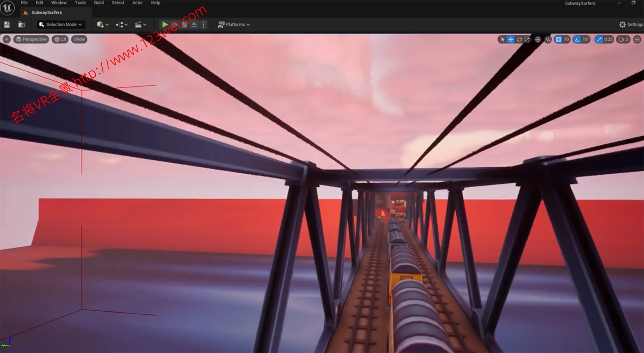644x353 pixels.
Task: Select the Translate (move) gizmo tool
Action: click(511, 40)
